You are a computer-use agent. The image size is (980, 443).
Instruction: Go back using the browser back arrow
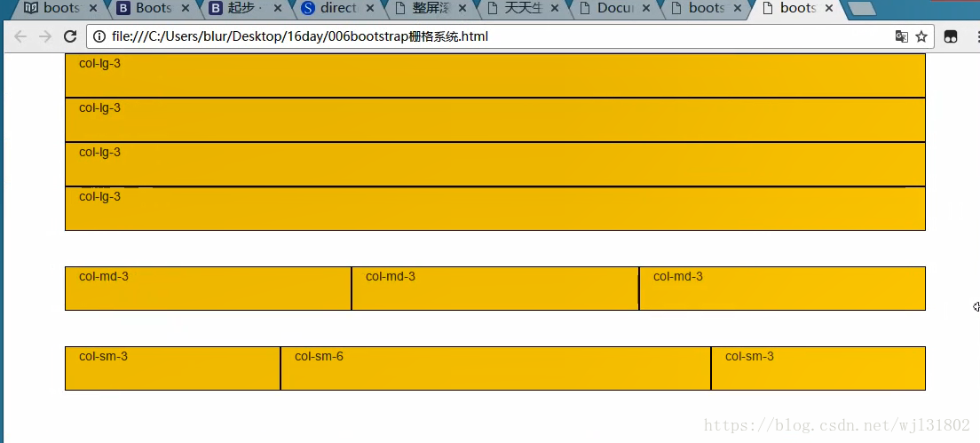tap(20, 37)
